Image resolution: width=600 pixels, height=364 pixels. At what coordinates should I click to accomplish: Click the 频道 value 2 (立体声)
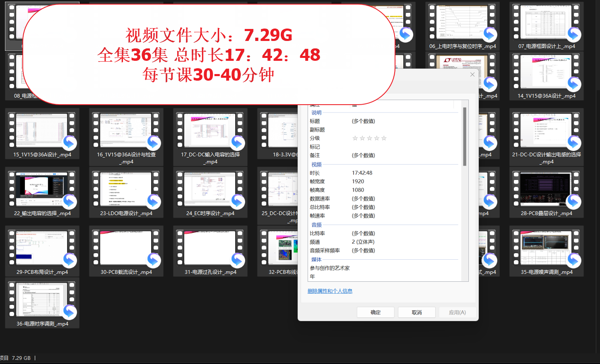pyautogui.click(x=363, y=242)
